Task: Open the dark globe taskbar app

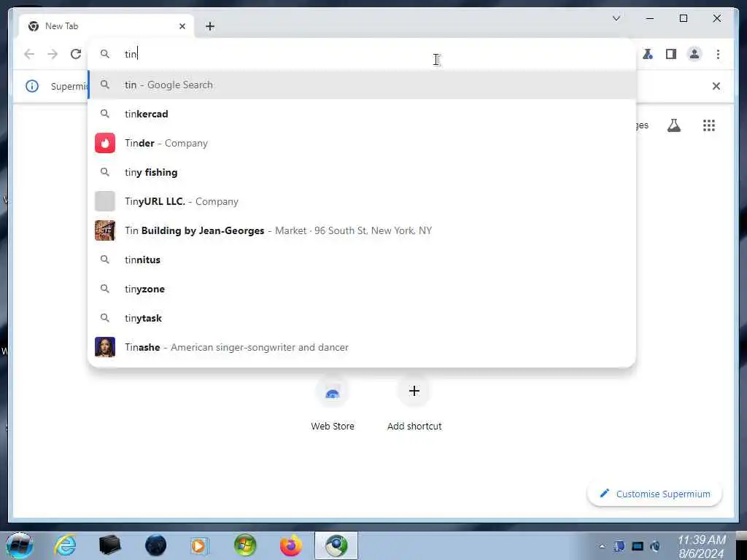Action: 155,545
